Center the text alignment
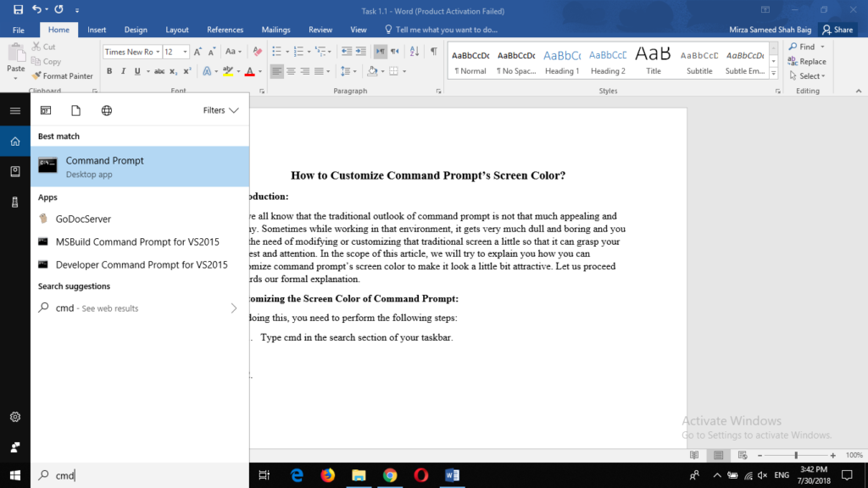 pos(291,71)
